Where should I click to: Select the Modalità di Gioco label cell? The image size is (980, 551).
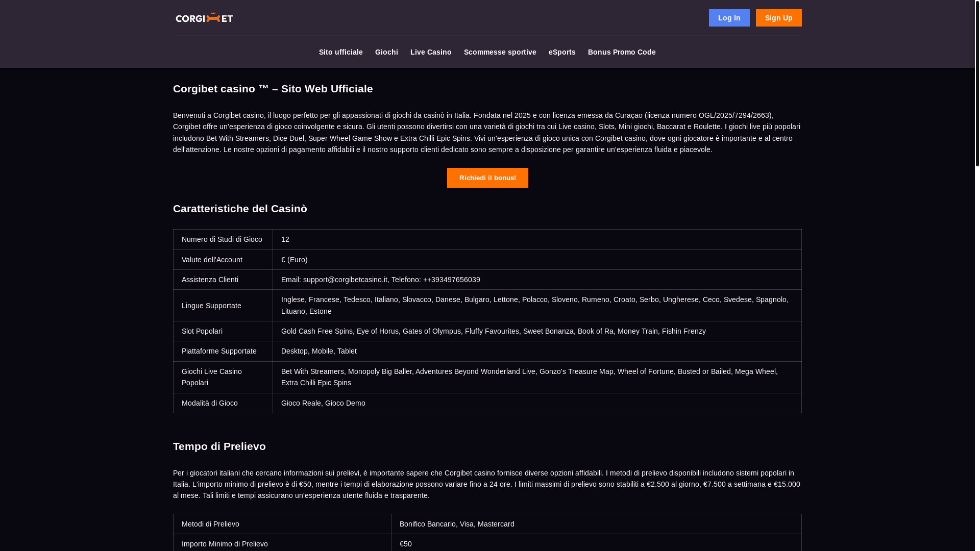(223, 403)
